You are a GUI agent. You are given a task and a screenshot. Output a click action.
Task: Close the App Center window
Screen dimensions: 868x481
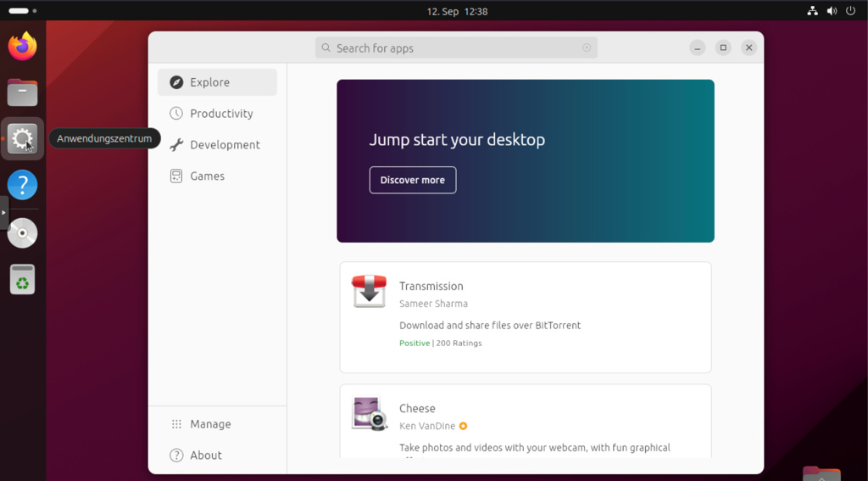pyautogui.click(x=749, y=48)
